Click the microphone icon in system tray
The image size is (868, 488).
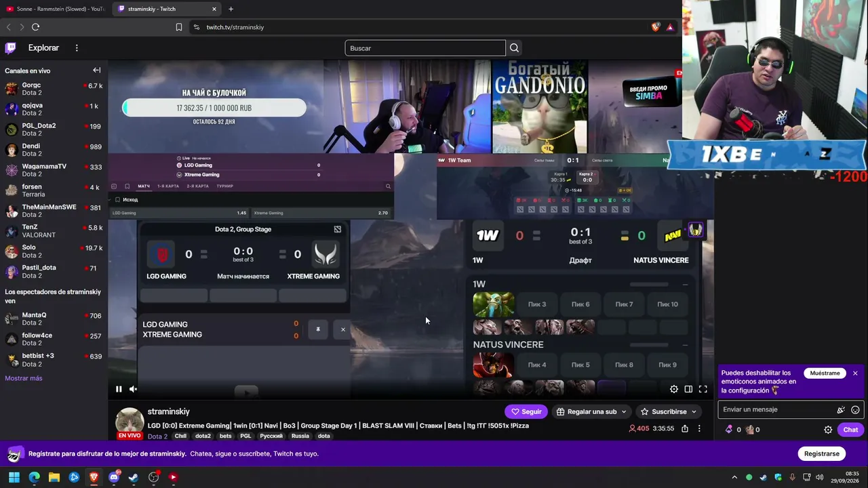[792, 477]
